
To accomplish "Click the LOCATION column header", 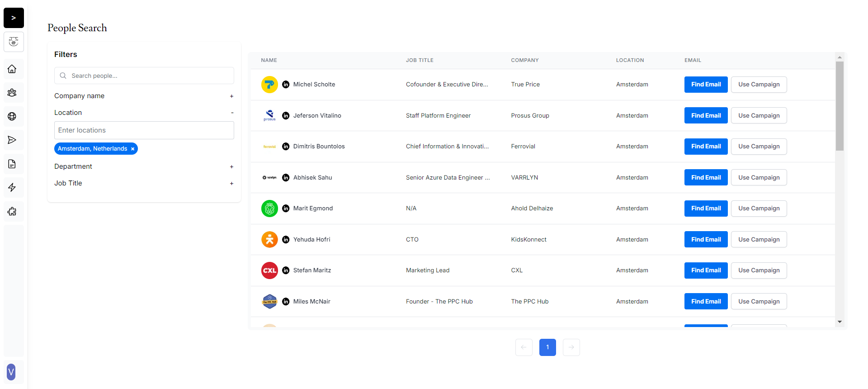I will tap(630, 60).
